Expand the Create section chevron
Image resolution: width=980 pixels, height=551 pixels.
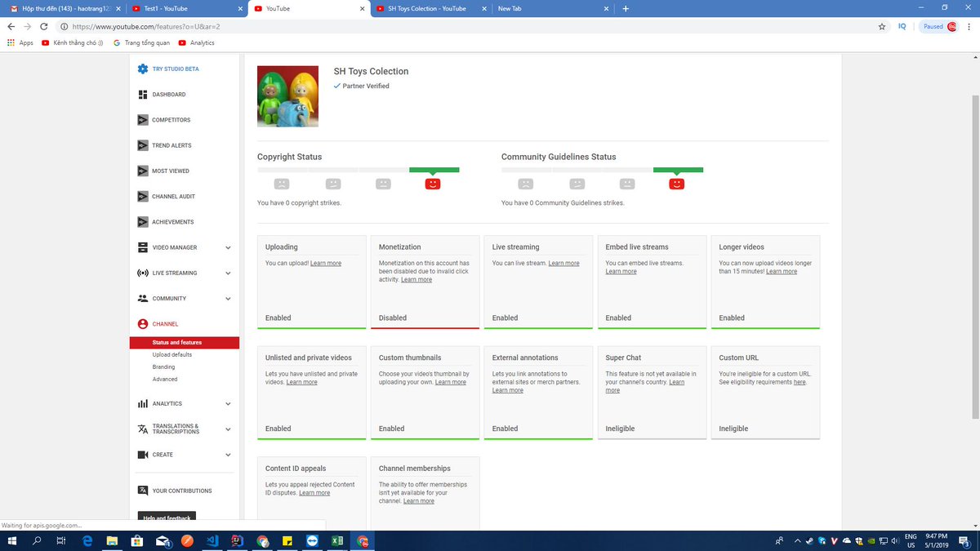228,455
